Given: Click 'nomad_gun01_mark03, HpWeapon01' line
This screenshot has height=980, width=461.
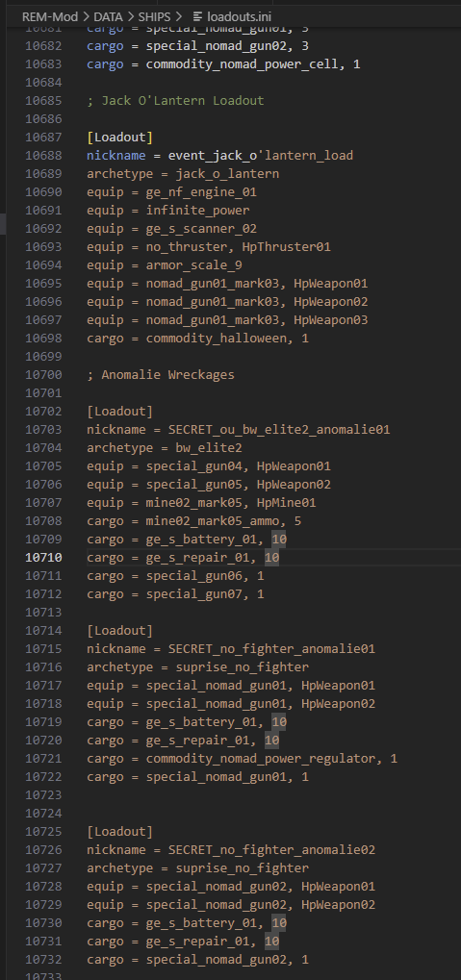Looking at the screenshot, I should 227,283.
